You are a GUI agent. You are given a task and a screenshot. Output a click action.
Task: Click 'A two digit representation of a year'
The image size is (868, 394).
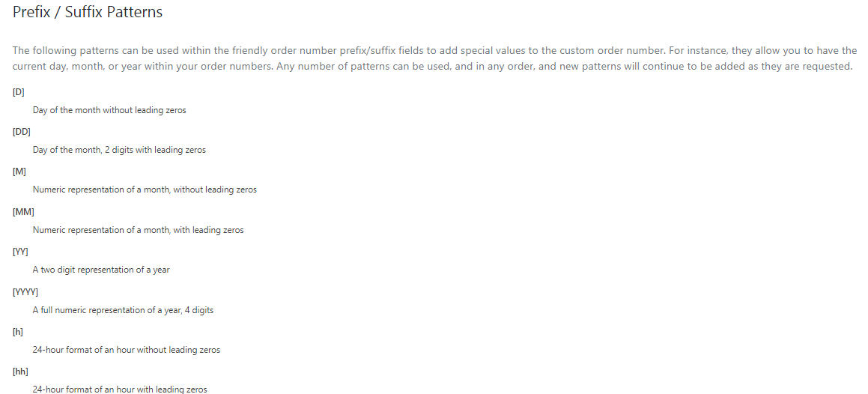(101, 270)
